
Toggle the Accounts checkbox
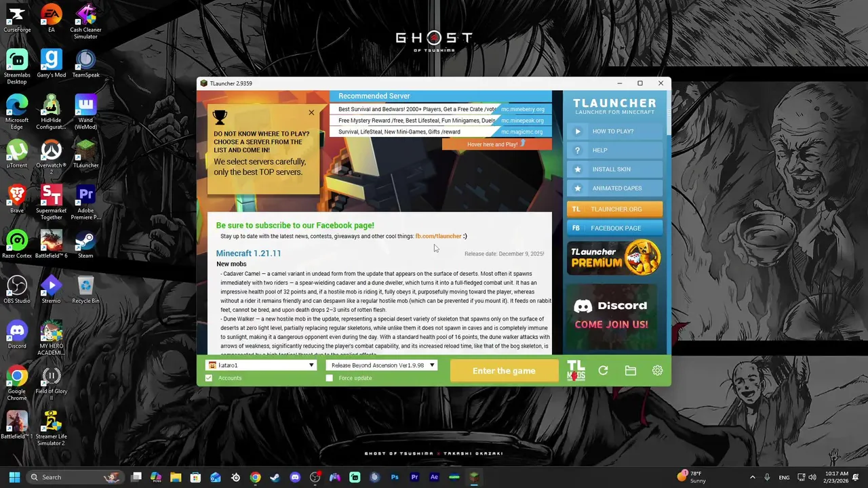(x=209, y=378)
